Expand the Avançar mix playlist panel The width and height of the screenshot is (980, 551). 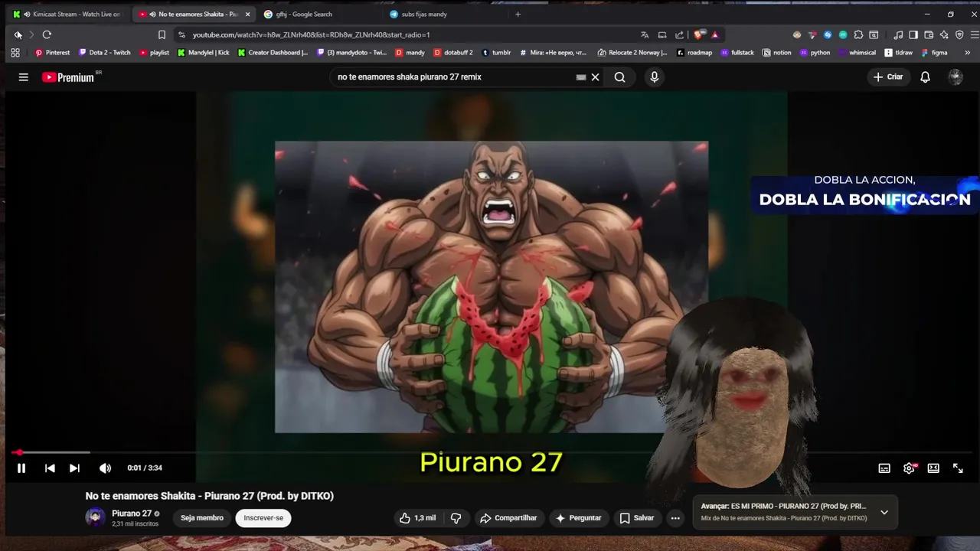tap(884, 512)
